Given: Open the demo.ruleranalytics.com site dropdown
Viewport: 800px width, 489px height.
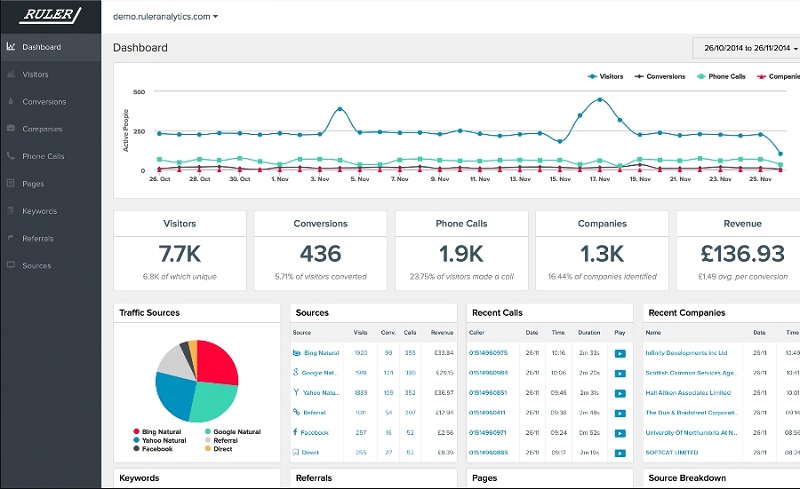Looking at the screenshot, I should 165,16.
